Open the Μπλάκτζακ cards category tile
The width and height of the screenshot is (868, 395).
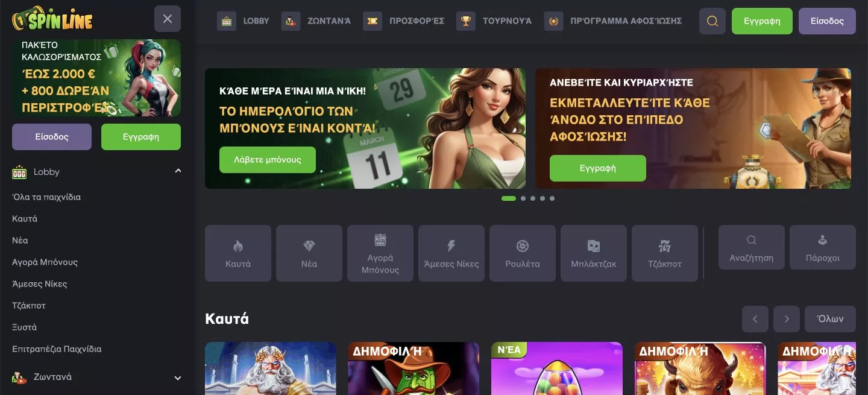pos(594,253)
